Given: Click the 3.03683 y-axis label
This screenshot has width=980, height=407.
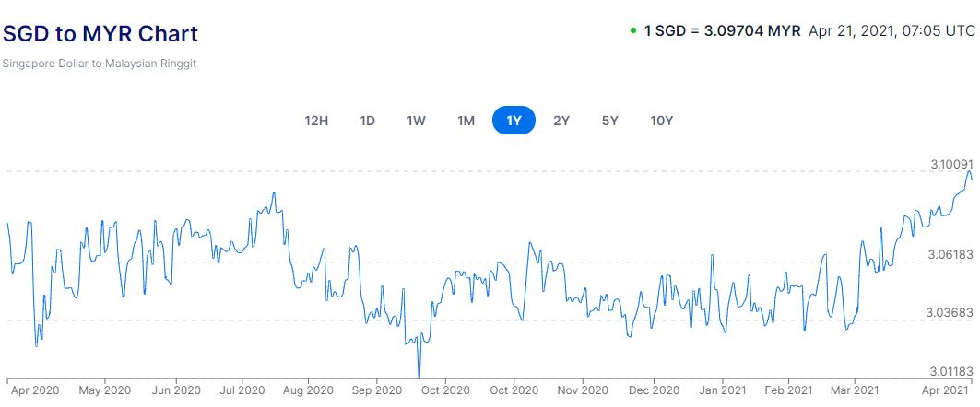Looking at the screenshot, I should click(950, 312).
